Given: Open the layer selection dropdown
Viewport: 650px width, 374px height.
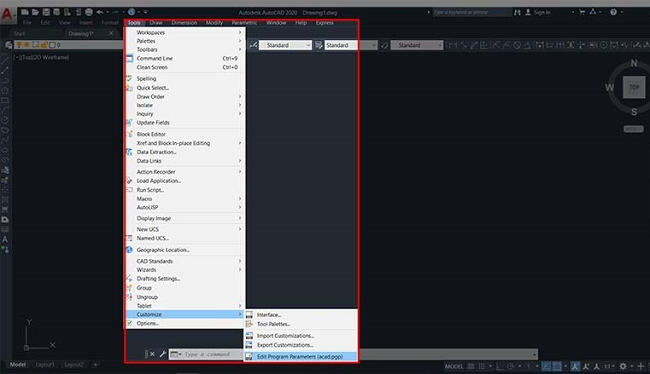Looking at the screenshot, I should (68, 45).
